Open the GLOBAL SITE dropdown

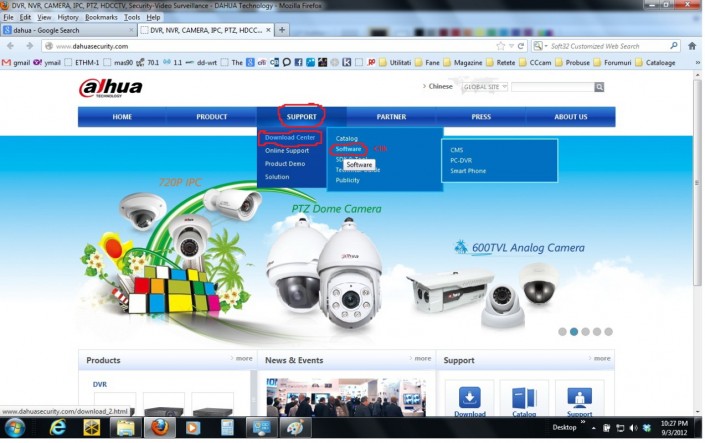483,87
